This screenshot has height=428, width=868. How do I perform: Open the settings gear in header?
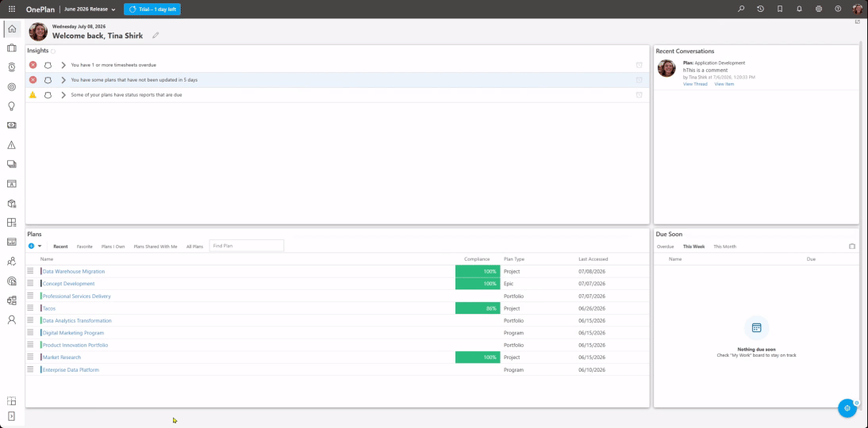click(819, 9)
